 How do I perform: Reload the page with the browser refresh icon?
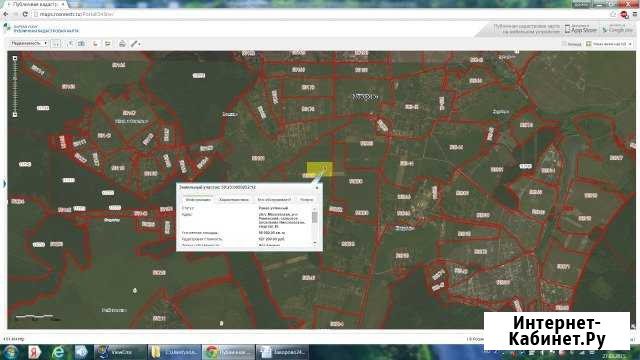pos(25,14)
